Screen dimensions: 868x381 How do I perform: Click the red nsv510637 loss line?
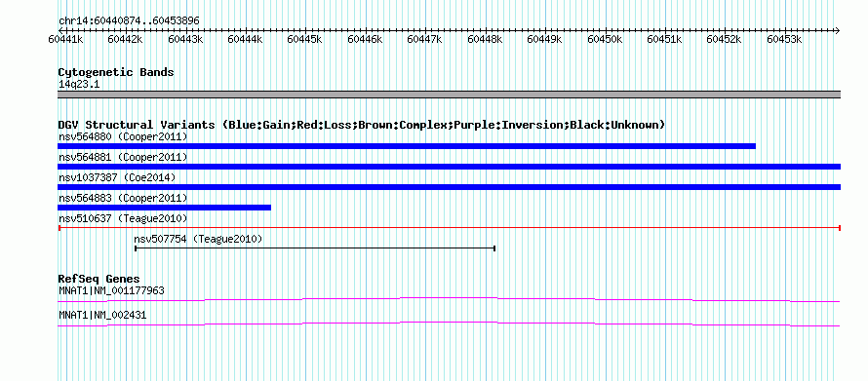[x=449, y=228]
